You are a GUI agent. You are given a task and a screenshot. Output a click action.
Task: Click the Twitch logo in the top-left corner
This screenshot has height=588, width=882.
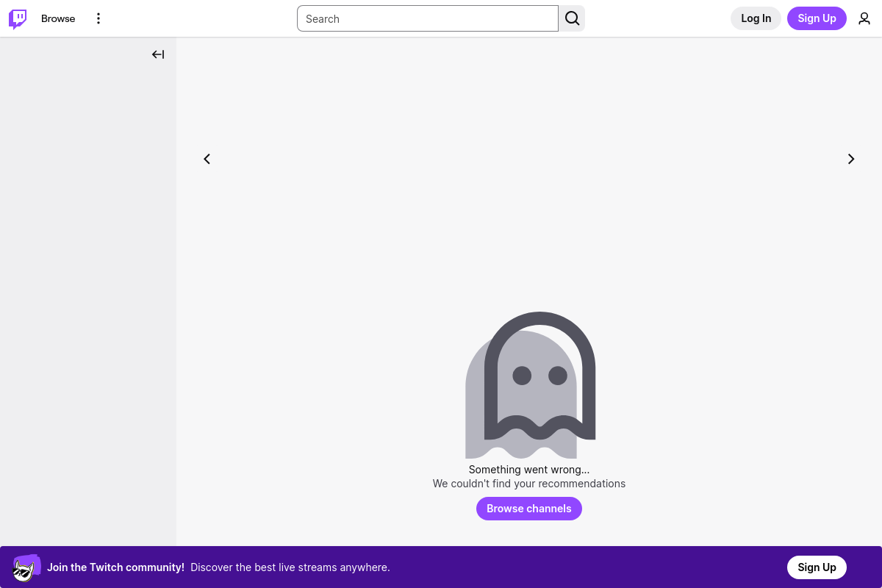(17, 18)
